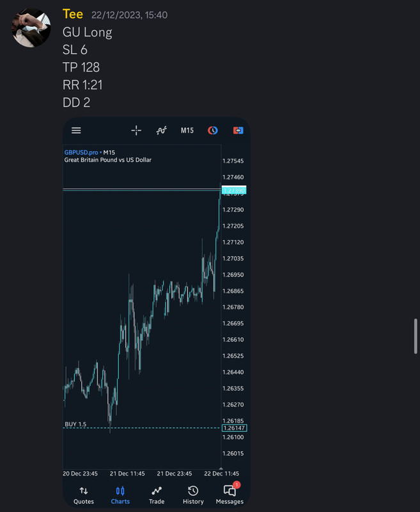This screenshot has width=420, height=512.
Task: Click the 1.26015 price axis label
Action: 233,454
